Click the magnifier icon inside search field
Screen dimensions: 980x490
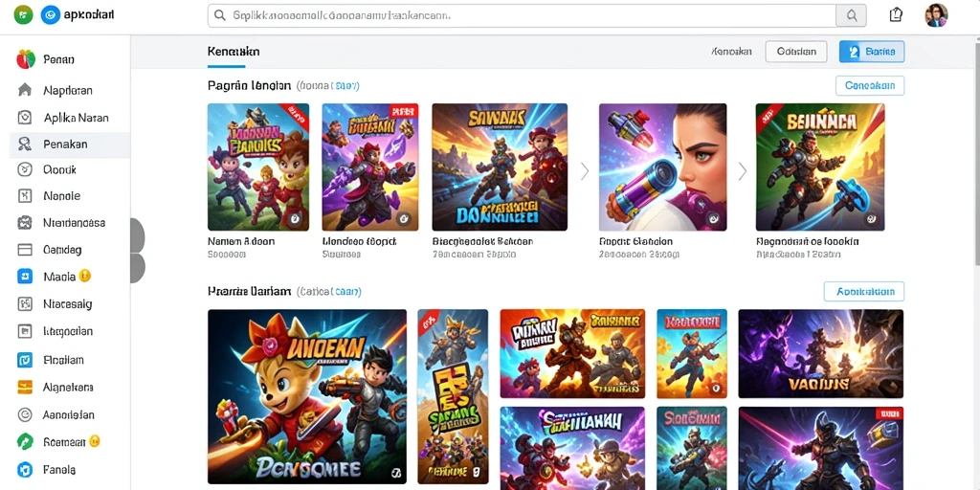pos(219,15)
